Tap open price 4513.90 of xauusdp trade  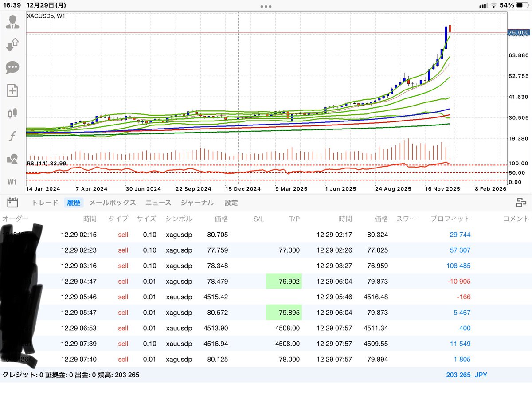pyautogui.click(x=216, y=328)
